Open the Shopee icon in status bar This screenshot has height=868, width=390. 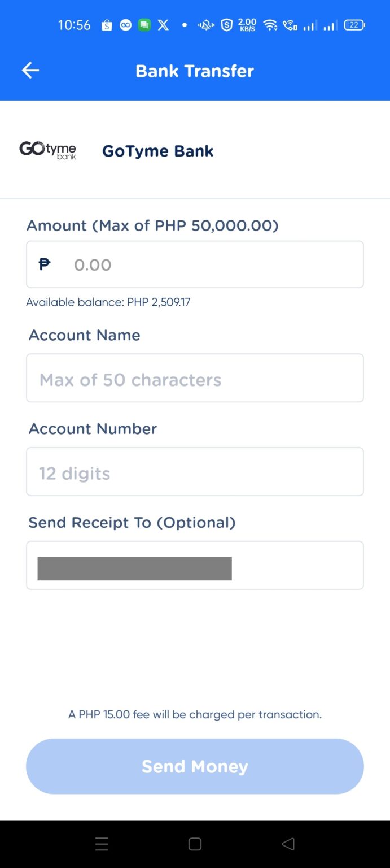click(x=107, y=25)
